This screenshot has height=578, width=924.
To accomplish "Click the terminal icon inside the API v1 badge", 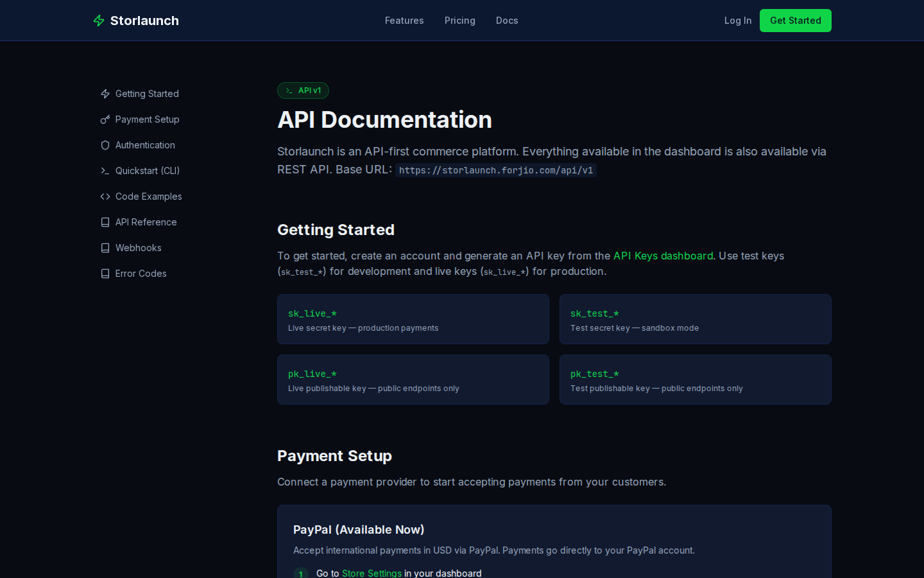I will [x=289, y=91].
